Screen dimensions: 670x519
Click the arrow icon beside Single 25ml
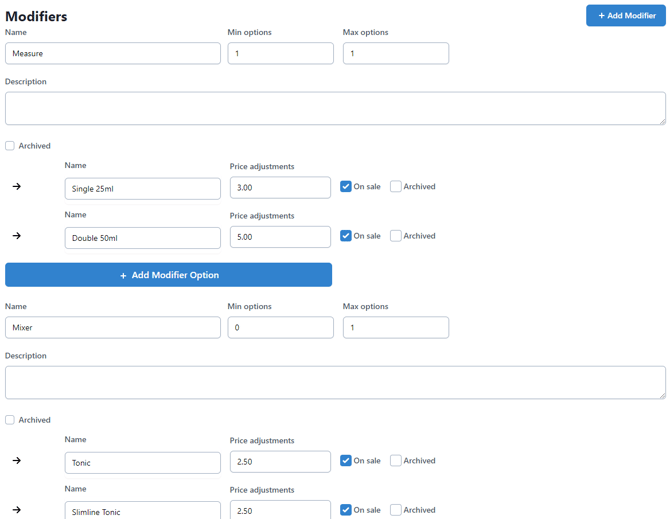(17, 187)
